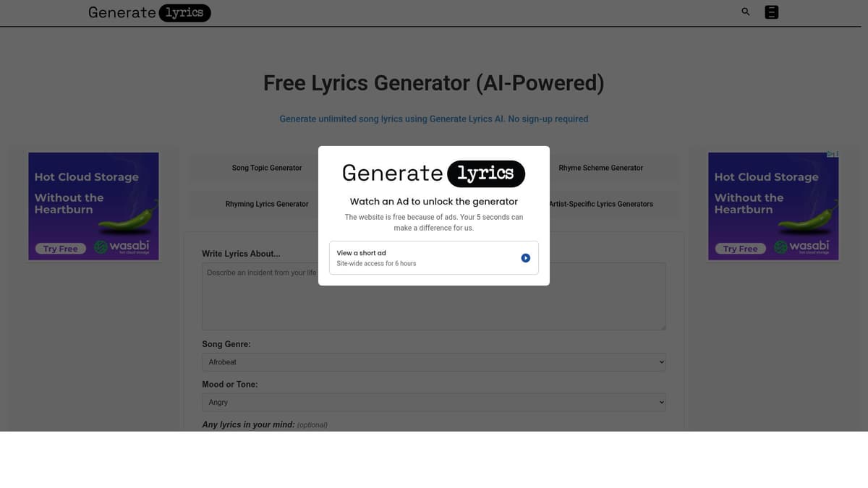Click 'Try Free' on the left Wasabi ad
This screenshot has width=868, height=488.
[x=60, y=248]
